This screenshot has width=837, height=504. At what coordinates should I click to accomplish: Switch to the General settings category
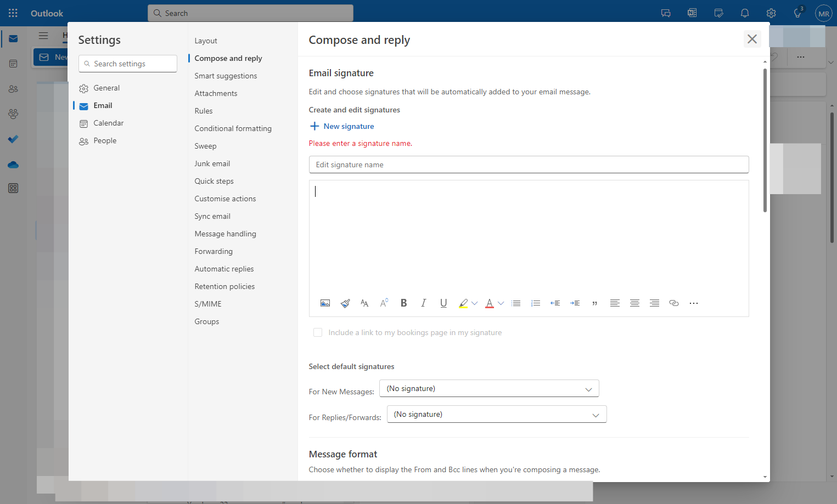pos(106,88)
